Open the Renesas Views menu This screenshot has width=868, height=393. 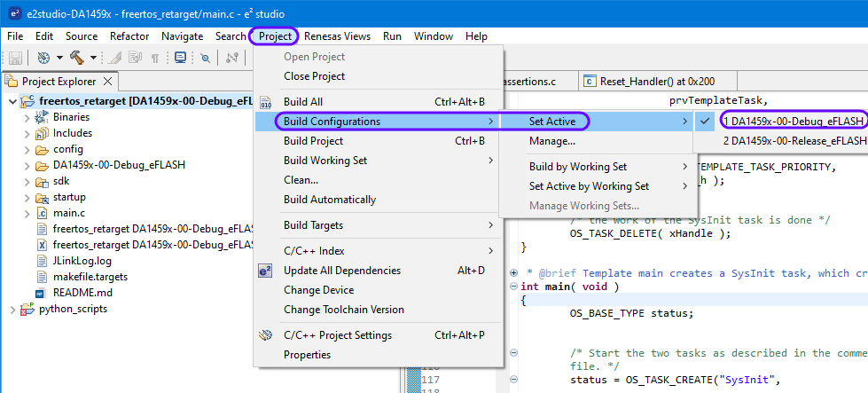pos(337,36)
